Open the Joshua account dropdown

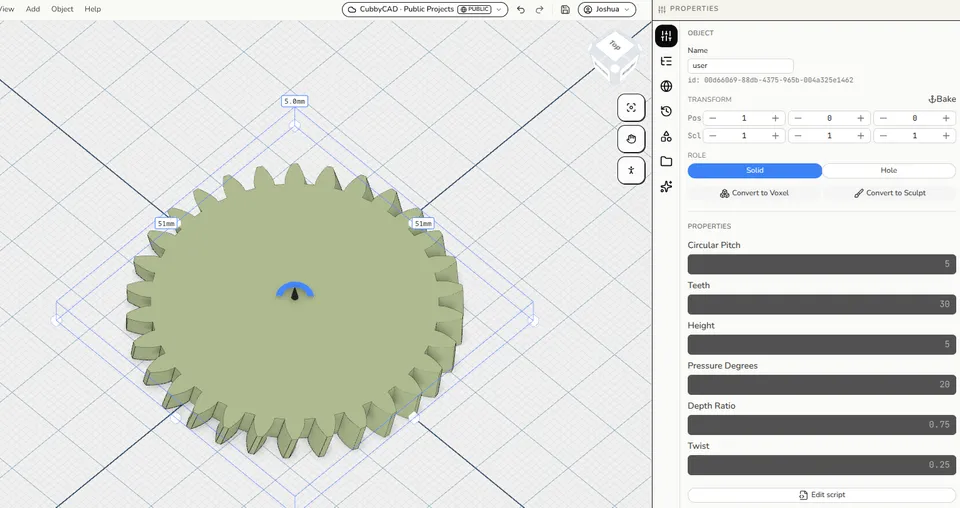607,10
